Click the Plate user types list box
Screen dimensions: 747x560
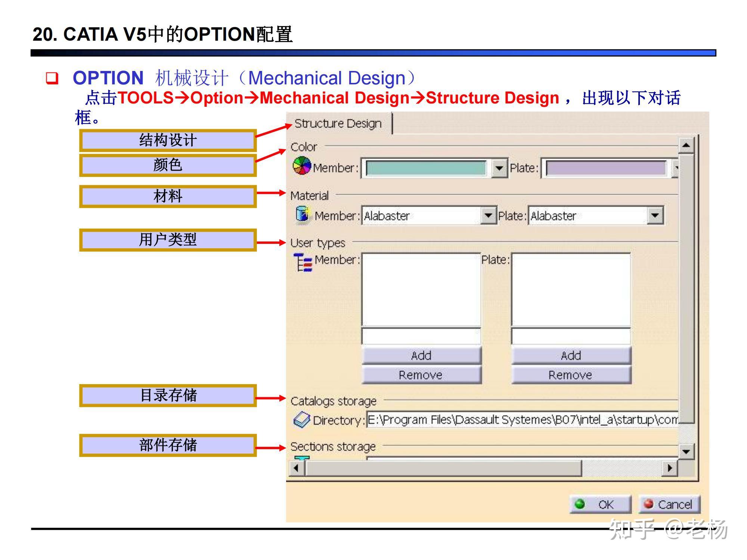(x=571, y=290)
